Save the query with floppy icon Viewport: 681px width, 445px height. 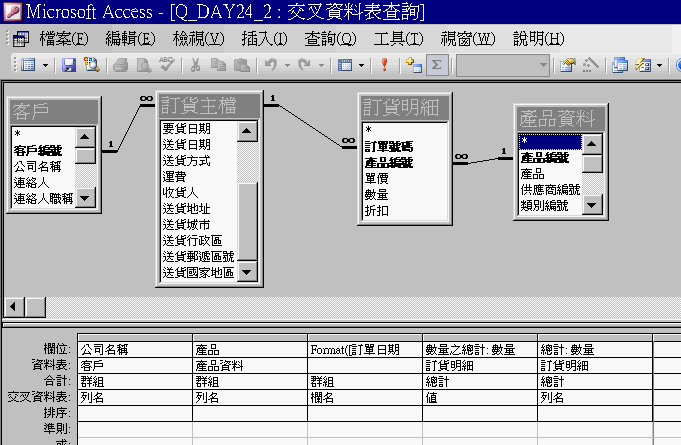69,65
